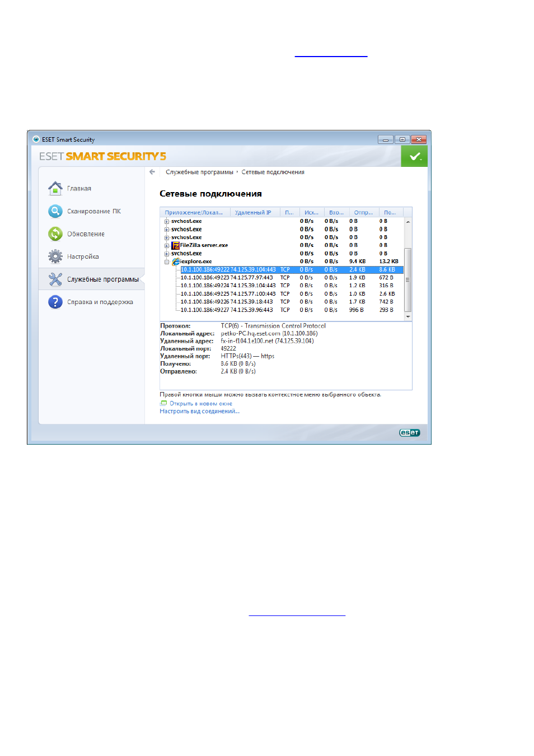The image size is (534, 756).
Task: Click the Настройка gear icon
Action: click(x=55, y=256)
